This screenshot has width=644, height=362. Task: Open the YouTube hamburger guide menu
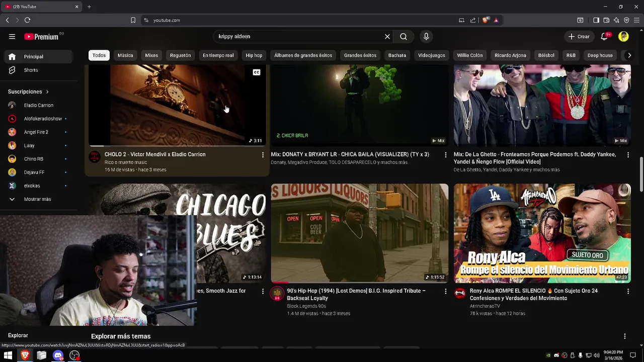pos(12,36)
